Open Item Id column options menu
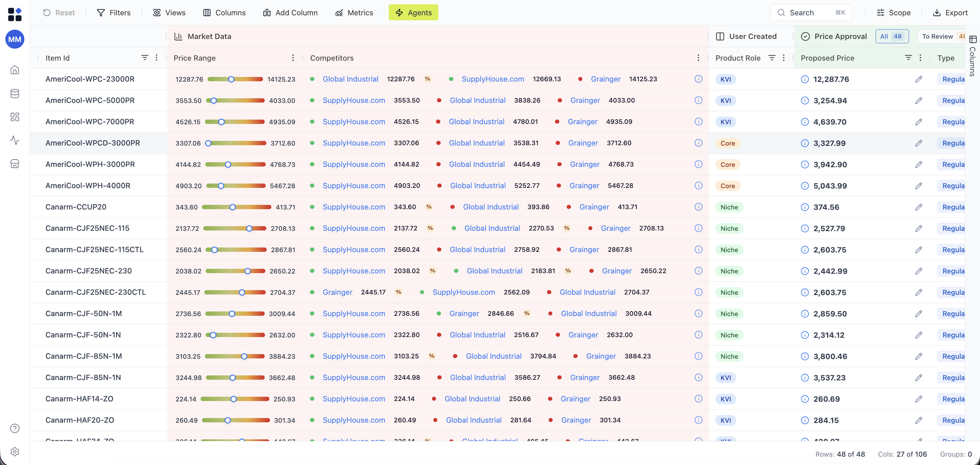 click(156, 58)
